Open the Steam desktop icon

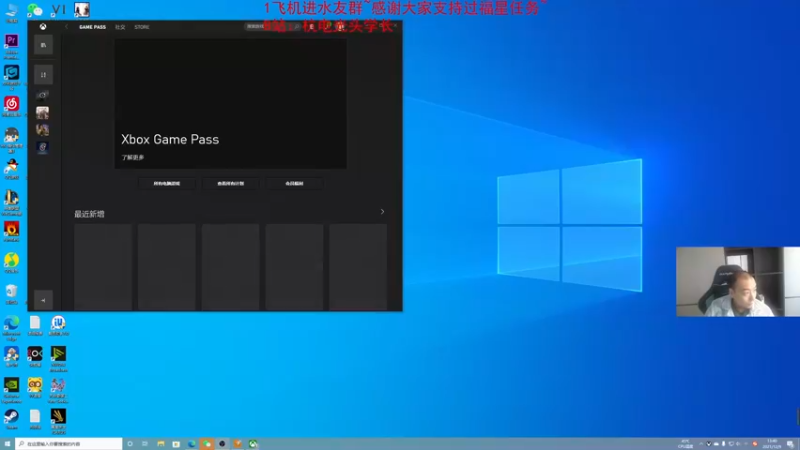pyautogui.click(x=11, y=419)
